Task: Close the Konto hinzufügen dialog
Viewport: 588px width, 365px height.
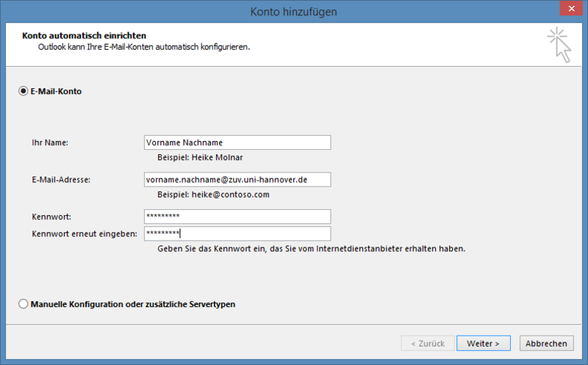Action: point(571,8)
